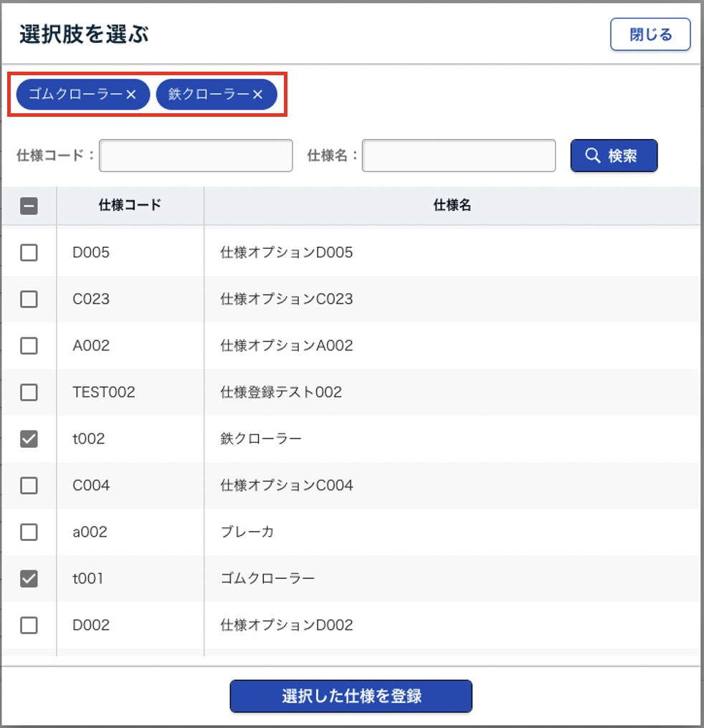Select the D002 row checkbox

point(29,625)
